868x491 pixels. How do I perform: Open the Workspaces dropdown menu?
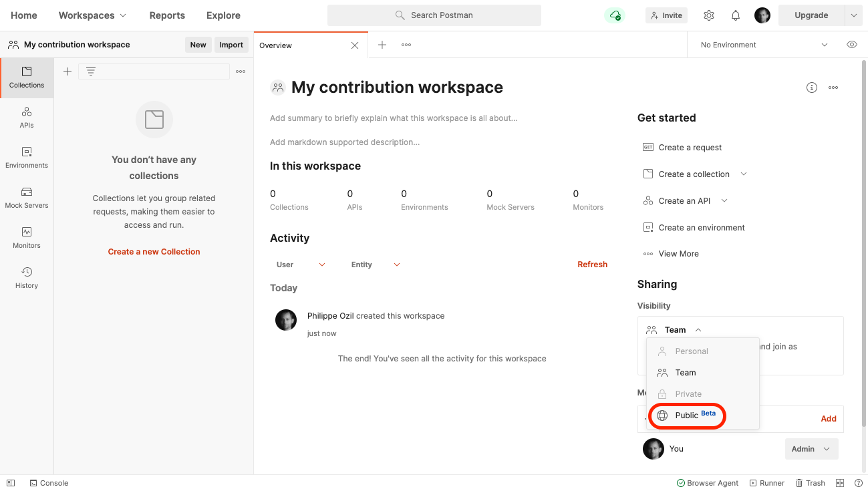tap(92, 15)
